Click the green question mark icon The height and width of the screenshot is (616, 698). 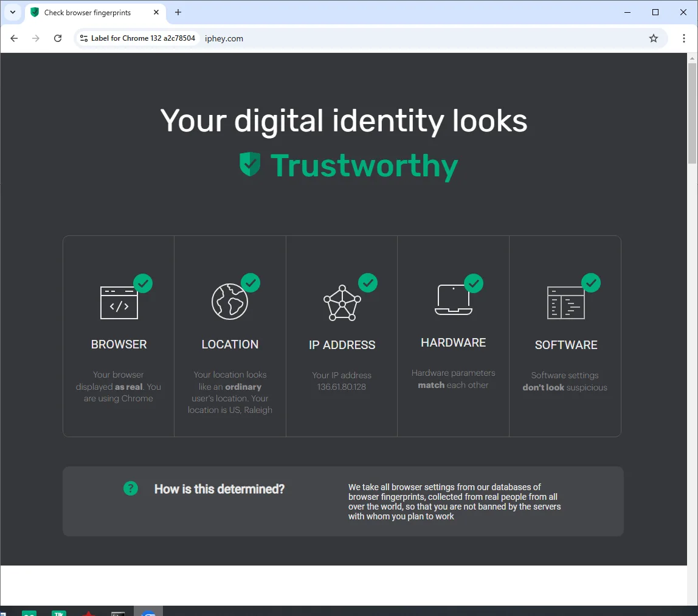point(131,488)
